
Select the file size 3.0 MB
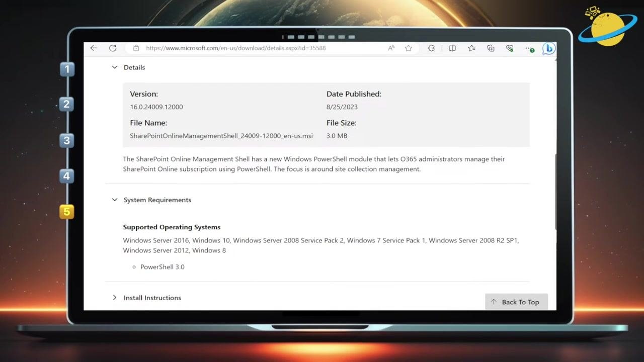(x=337, y=136)
